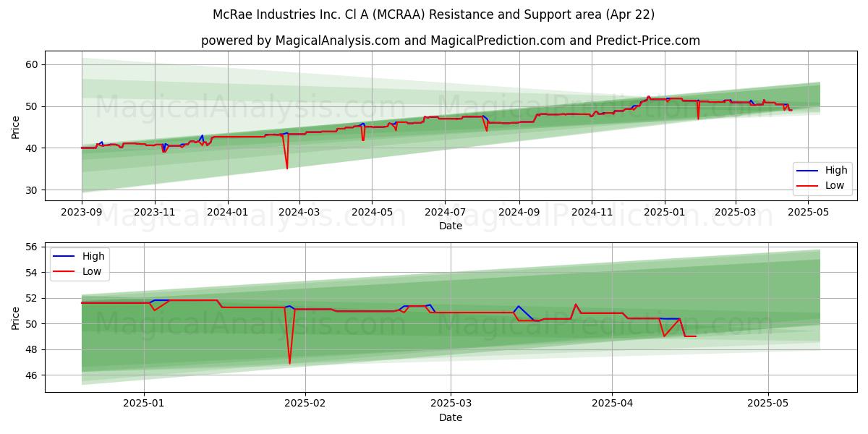Image resolution: width=868 pixels, height=434 pixels.
Task: Click the February 2024 low spike in the upper chart
Action: (x=286, y=167)
